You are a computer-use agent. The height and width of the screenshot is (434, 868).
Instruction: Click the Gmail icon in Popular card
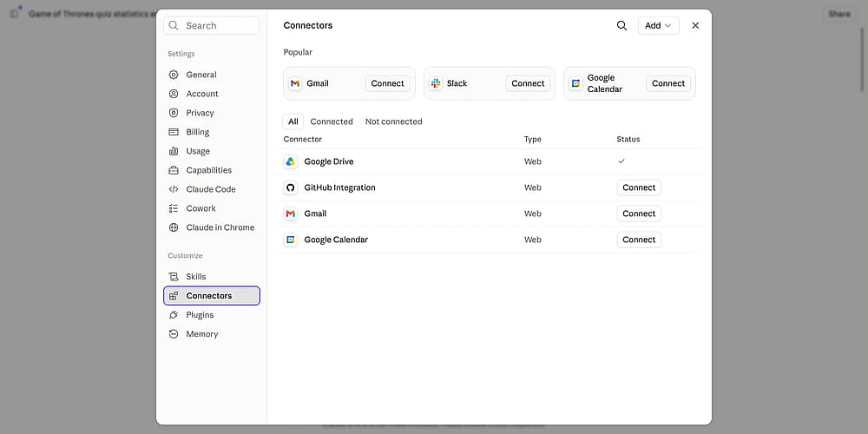(x=295, y=83)
